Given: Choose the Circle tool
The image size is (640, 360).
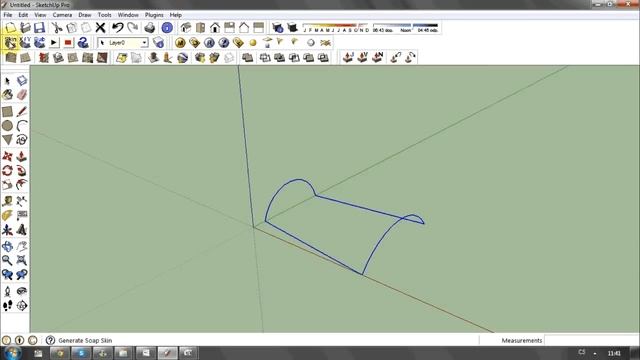Looking at the screenshot, I should [7, 126].
